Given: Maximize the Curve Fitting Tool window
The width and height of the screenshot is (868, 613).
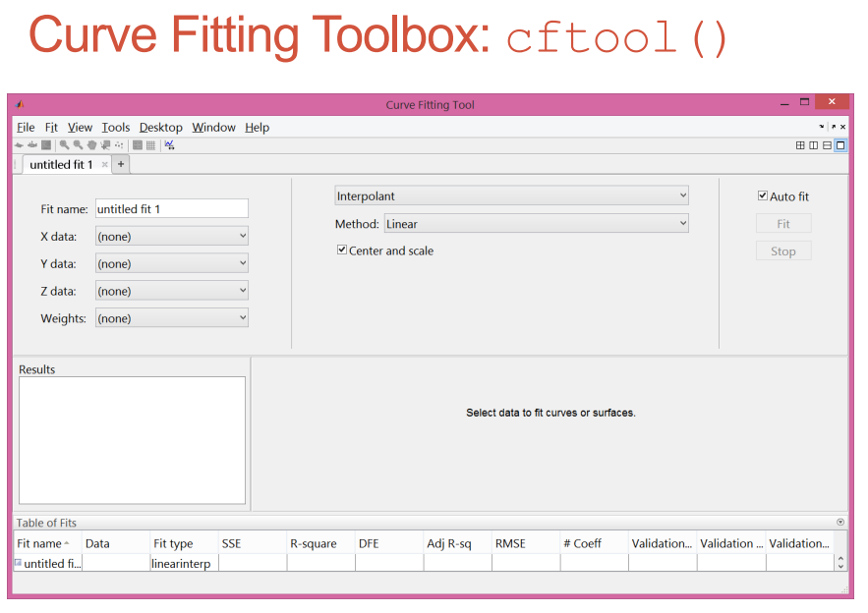Looking at the screenshot, I should coord(804,102).
